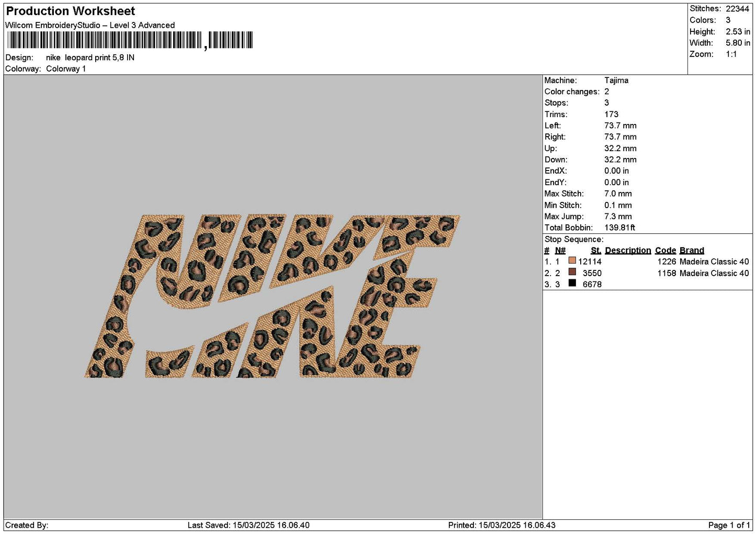Click the N# column header
Viewport: 756px width, 534px height.
pos(560,251)
